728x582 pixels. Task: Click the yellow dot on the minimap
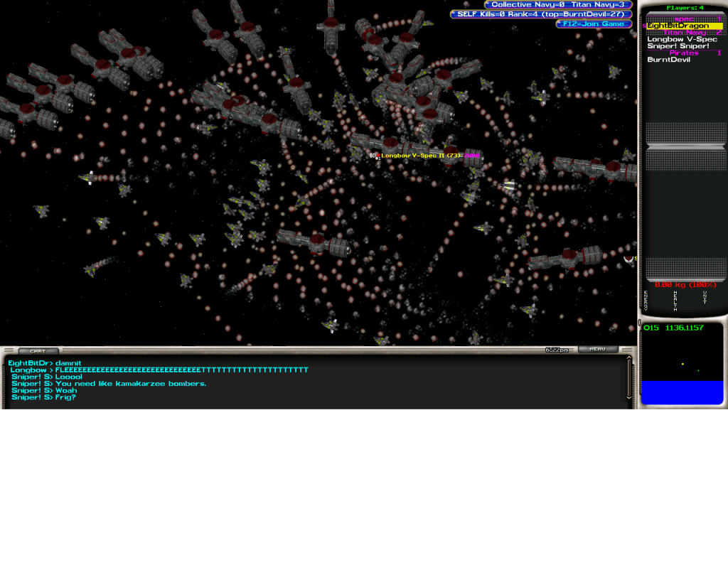click(682, 365)
